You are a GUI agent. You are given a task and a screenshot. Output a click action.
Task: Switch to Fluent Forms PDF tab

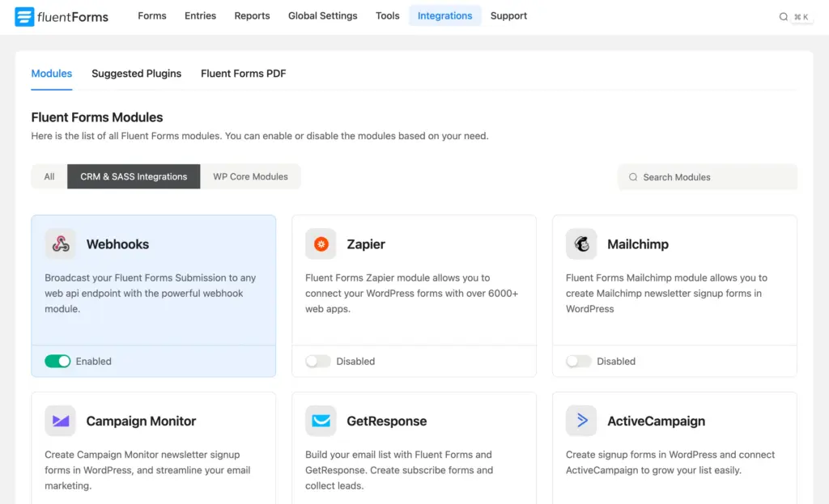coord(243,74)
